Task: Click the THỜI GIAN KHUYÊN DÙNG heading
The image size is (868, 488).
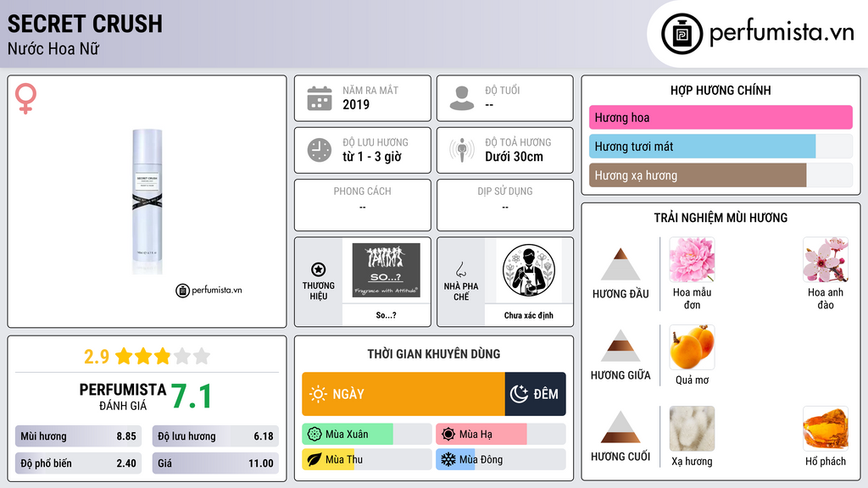Action: [433, 354]
